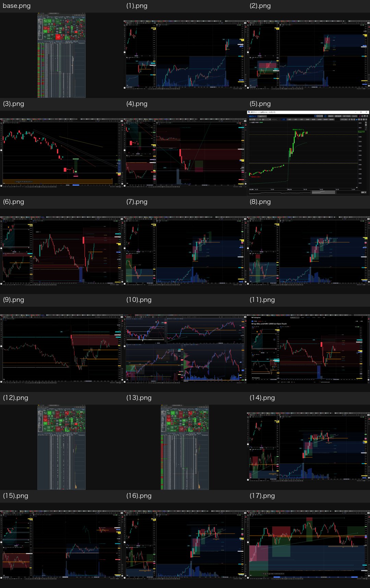Viewport: 370px width, 588px height.
Task: Click the file name "(6).png"
Action: 13,202
